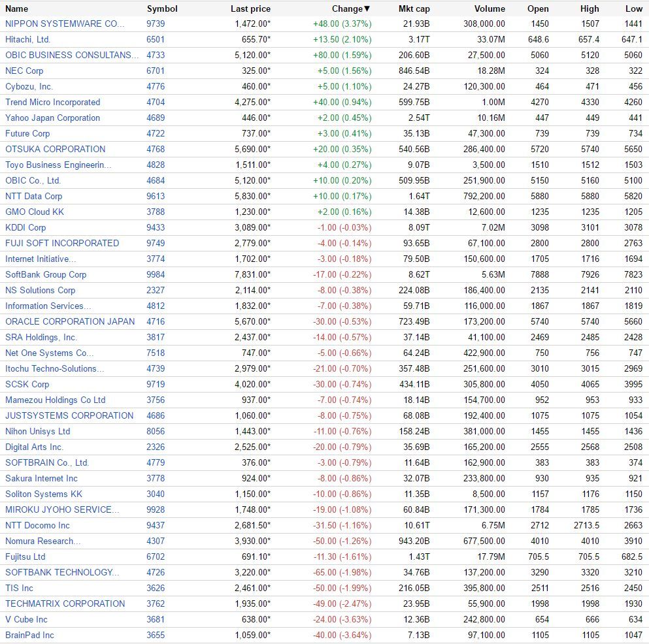Click ticker symbol 9984
This screenshot has height=644, width=649.
click(x=156, y=274)
